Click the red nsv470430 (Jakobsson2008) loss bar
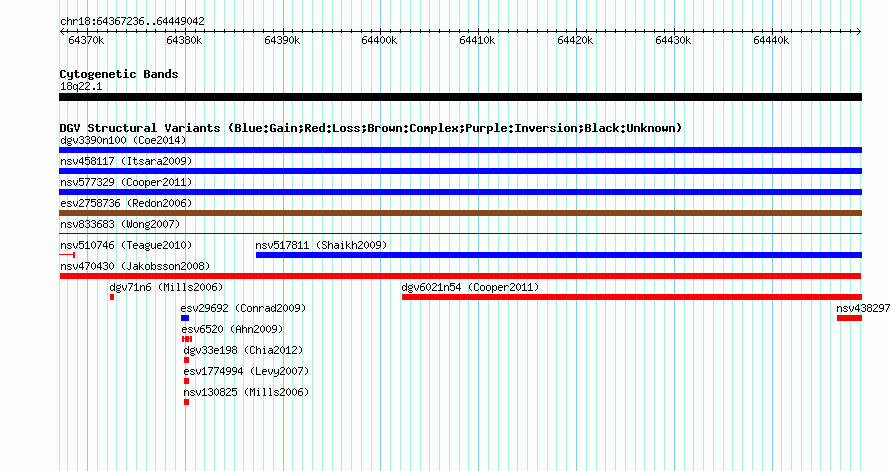890x471 pixels. 460,276
